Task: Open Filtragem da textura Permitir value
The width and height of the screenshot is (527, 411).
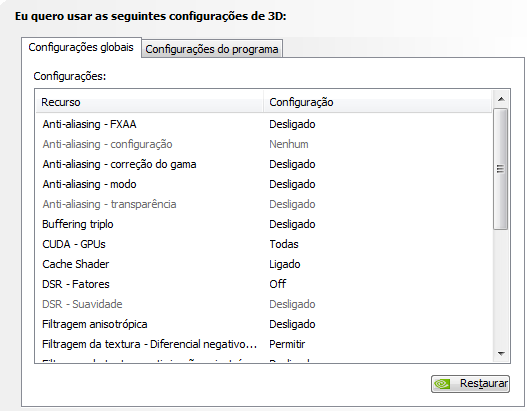Action: pyautogui.click(x=287, y=344)
